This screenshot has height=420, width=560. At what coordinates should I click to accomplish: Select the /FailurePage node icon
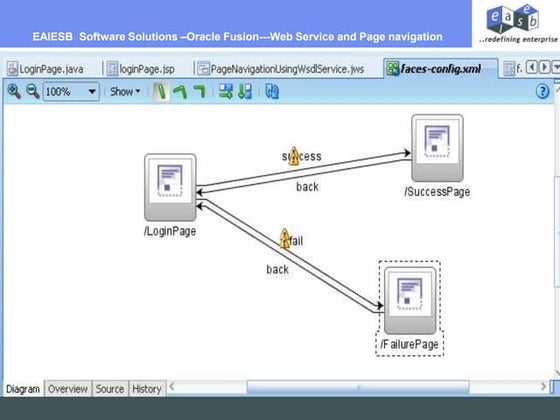tap(410, 300)
